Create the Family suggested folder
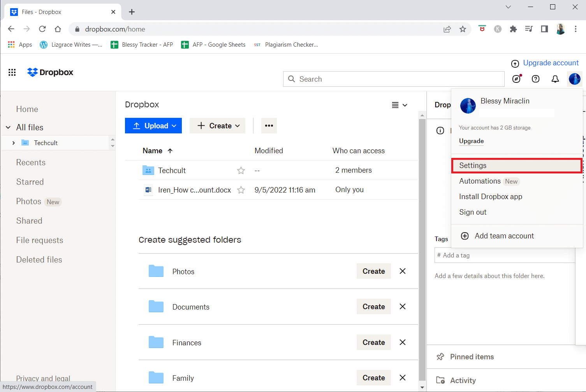This screenshot has height=392, width=586. click(x=374, y=378)
